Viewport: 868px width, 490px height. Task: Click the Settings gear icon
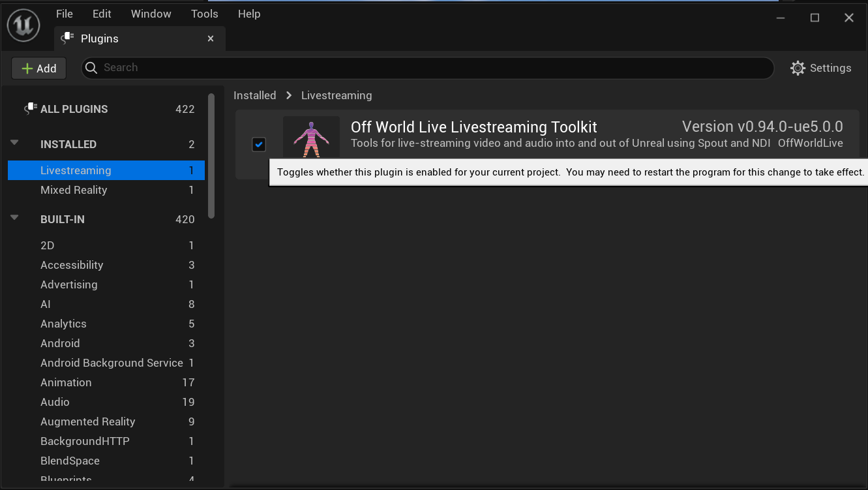(798, 68)
